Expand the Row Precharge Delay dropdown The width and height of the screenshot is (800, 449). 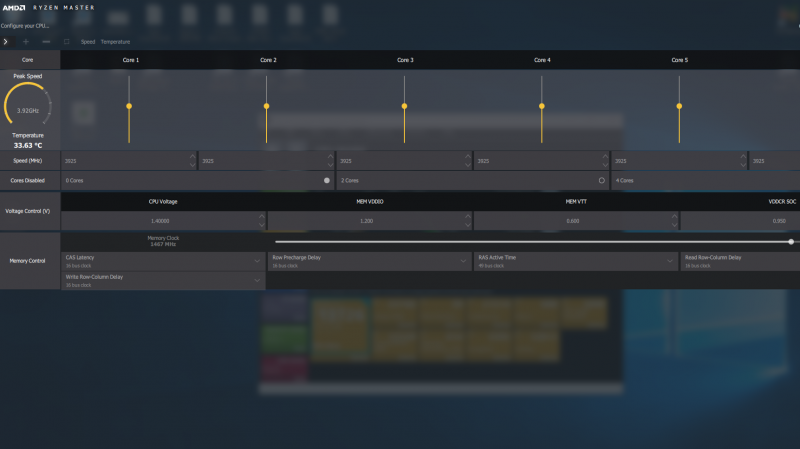coord(464,261)
